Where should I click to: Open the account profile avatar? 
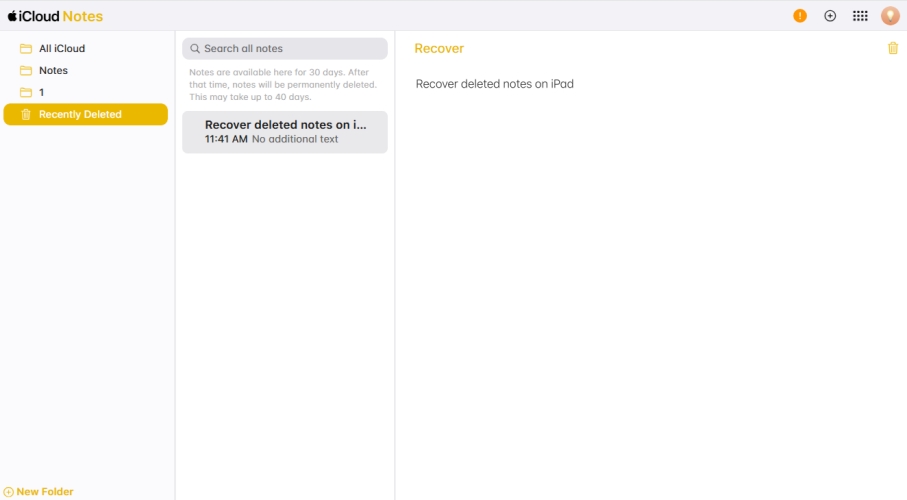(890, 16)
